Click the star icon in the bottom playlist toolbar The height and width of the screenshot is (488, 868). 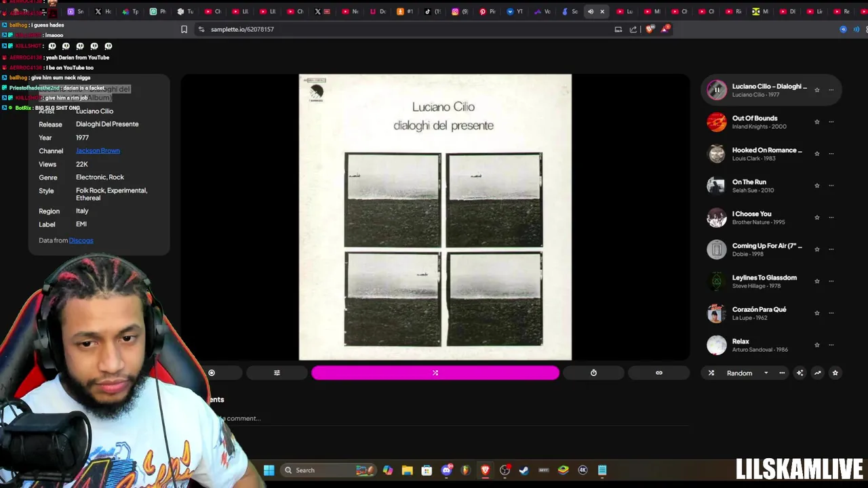(x=835, y=373)
